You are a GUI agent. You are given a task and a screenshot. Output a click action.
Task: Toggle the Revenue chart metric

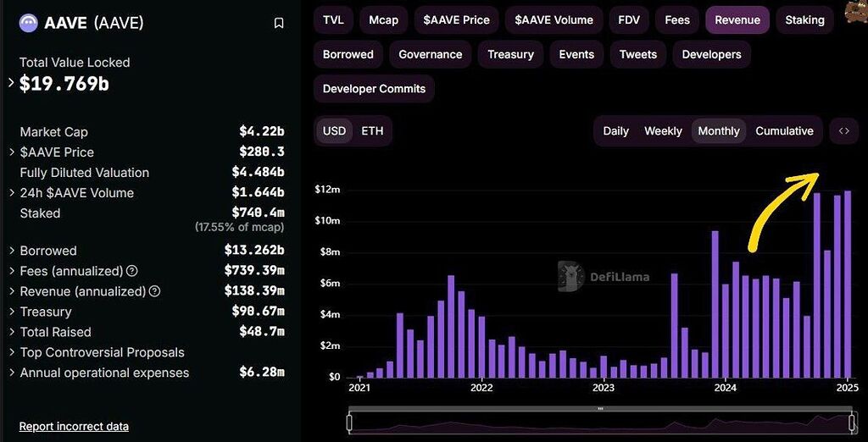click(737, 20)
